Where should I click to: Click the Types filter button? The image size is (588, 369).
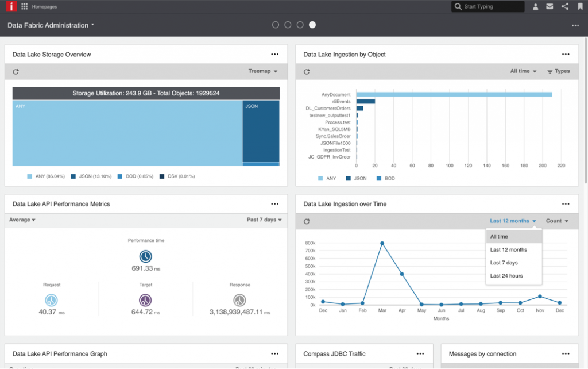558,71
